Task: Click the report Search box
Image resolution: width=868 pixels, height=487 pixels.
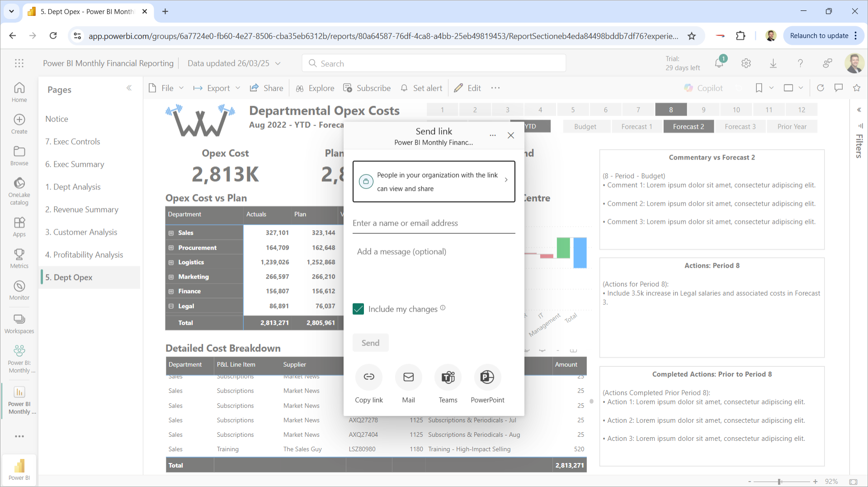Action: coord(434,63)
